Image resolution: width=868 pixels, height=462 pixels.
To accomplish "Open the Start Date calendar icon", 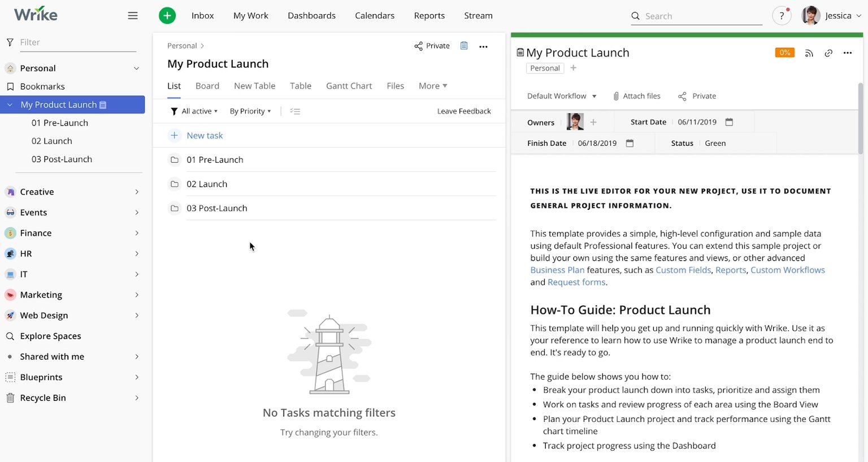I will [x=729, y=122].
